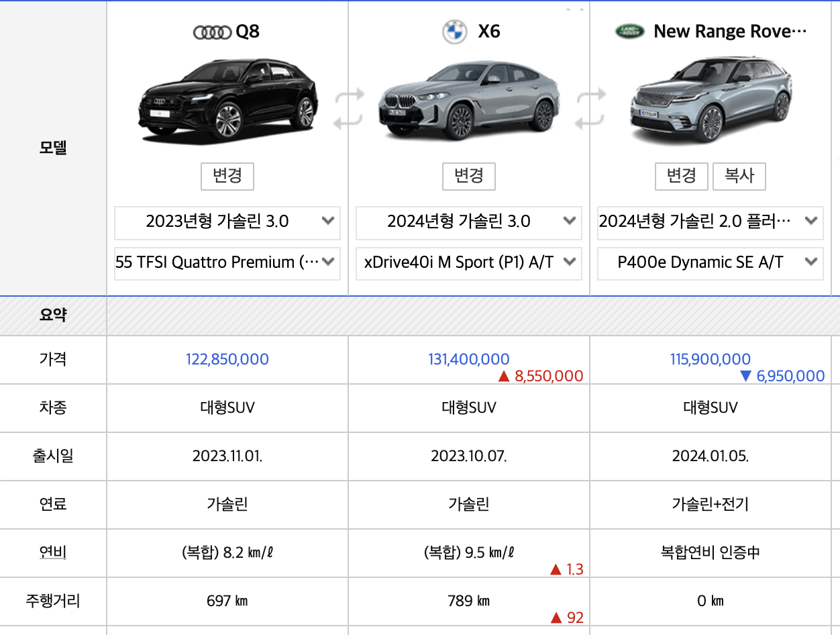The height and width of the screenshot is (635, 840).
Task: Click the 변경 button under the Q8
Action: (227, 177)
